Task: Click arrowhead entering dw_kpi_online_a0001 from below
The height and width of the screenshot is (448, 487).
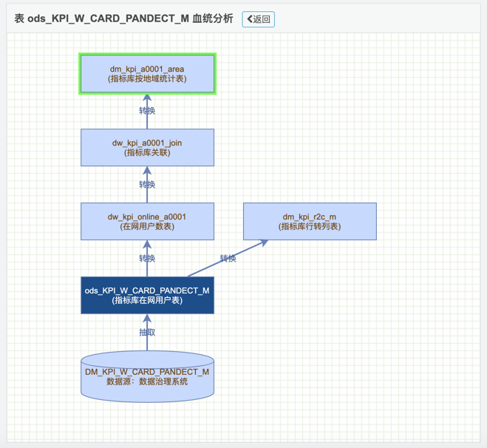Action: coord(147,245)
